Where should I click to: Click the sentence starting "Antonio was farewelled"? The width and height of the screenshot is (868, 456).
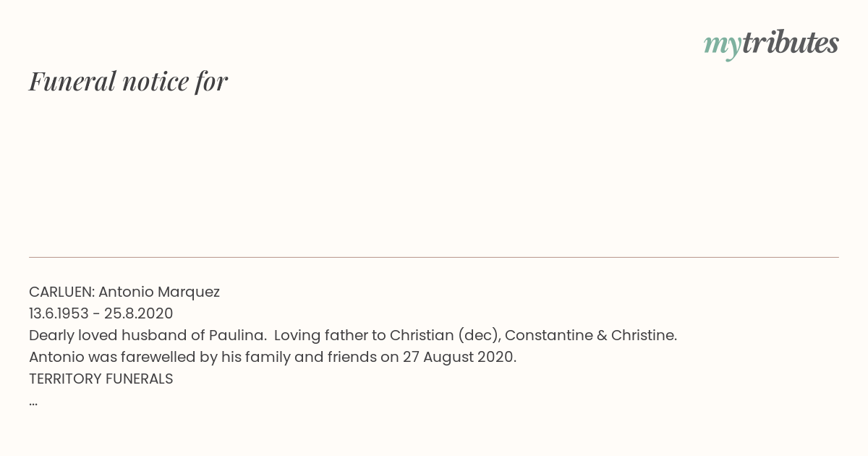tap(273, 357)
